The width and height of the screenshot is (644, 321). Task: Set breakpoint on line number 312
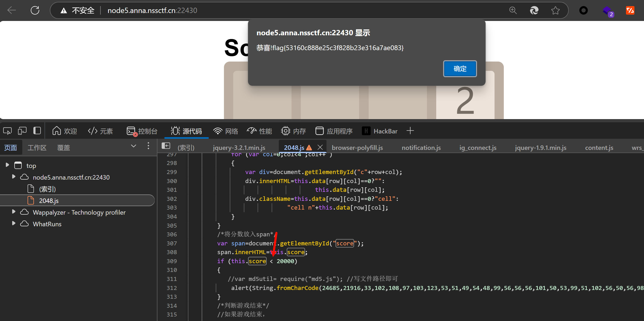(172, 288)
